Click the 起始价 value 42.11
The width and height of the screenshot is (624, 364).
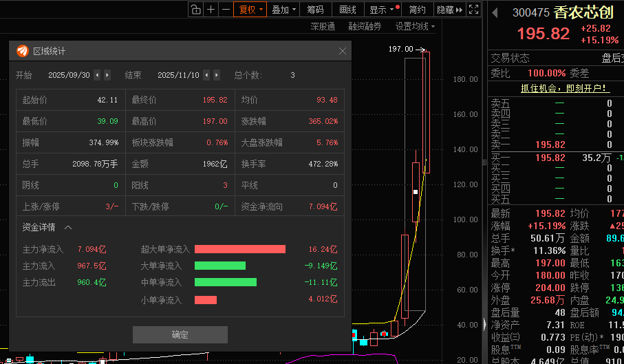click(x=107, y=100)
